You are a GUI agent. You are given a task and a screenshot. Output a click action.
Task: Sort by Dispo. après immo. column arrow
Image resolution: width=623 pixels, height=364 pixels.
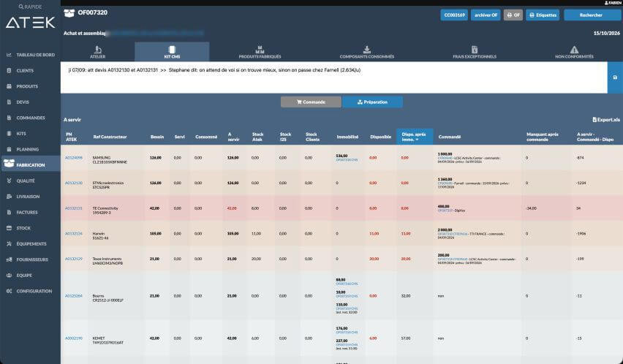[x=417, y=140]
